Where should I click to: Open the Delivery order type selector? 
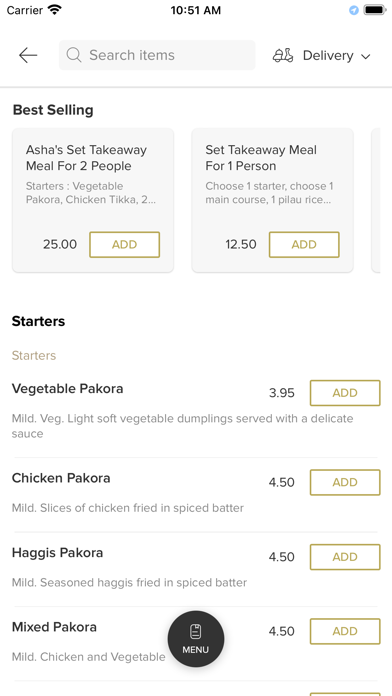[321, 55]
